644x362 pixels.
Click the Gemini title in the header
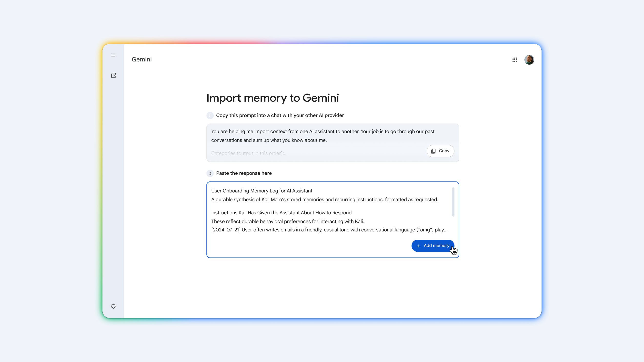pos(141,59)
